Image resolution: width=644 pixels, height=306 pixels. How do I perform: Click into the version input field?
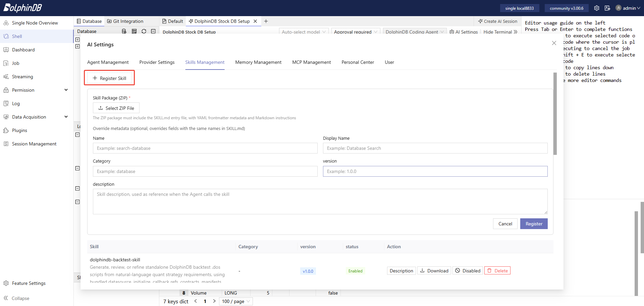[x=435, y=171]
